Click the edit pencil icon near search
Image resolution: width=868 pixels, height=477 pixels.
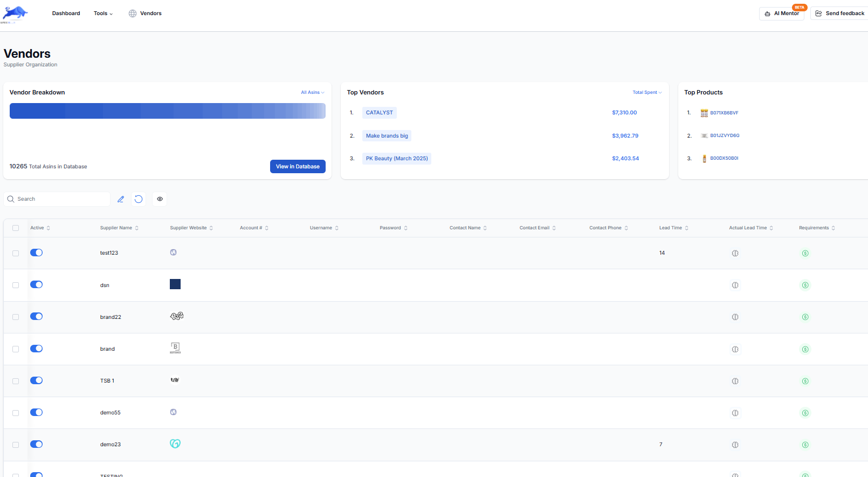coord(121,199)
